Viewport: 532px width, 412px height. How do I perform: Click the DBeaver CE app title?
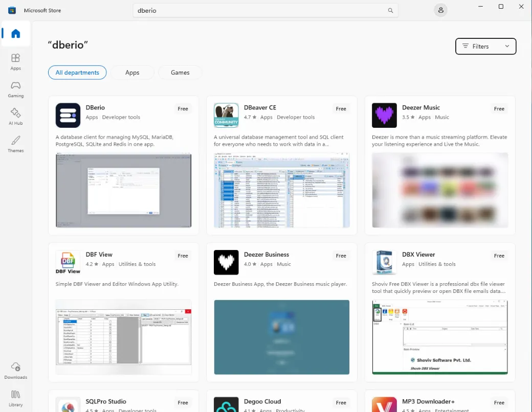(260, 107)
